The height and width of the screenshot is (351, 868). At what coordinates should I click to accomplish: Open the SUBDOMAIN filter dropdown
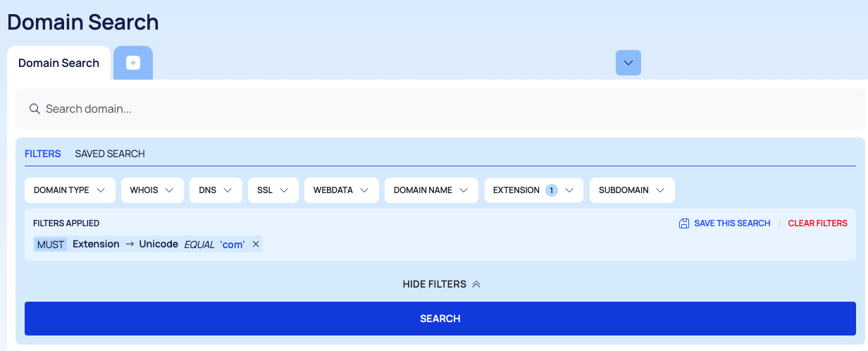tap(632, 190)
